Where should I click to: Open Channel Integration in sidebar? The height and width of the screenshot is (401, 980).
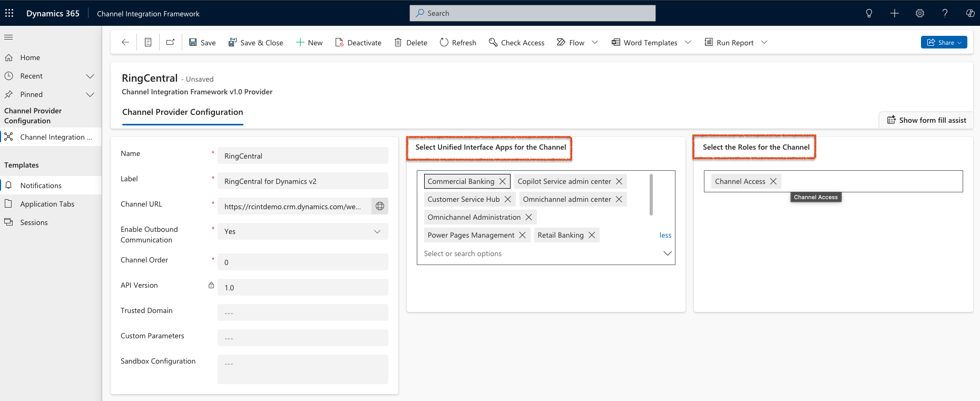(x=51, y=137)
